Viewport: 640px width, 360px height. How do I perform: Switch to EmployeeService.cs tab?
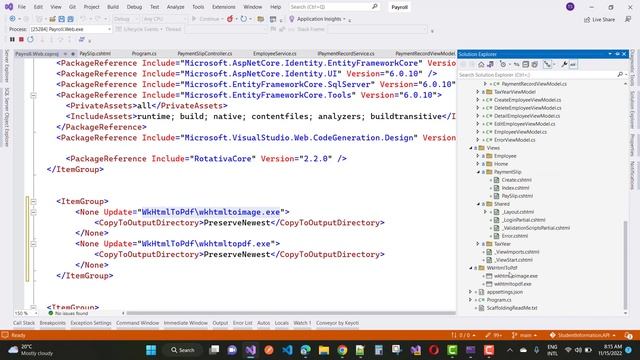pyautogui.click(x=275, y=53)
